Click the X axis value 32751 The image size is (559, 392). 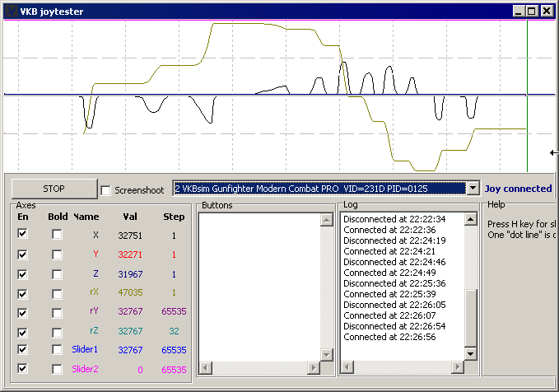click(x=130, y=236)
